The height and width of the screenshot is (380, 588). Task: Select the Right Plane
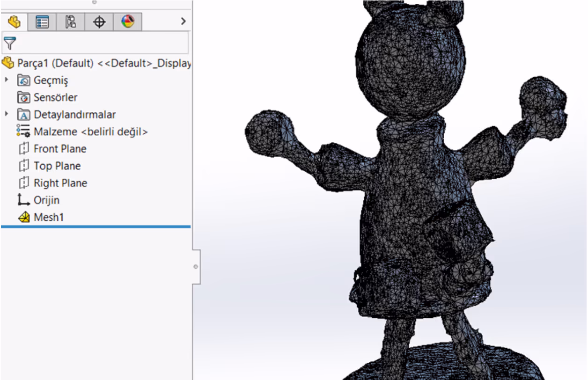tap(60, 183)
